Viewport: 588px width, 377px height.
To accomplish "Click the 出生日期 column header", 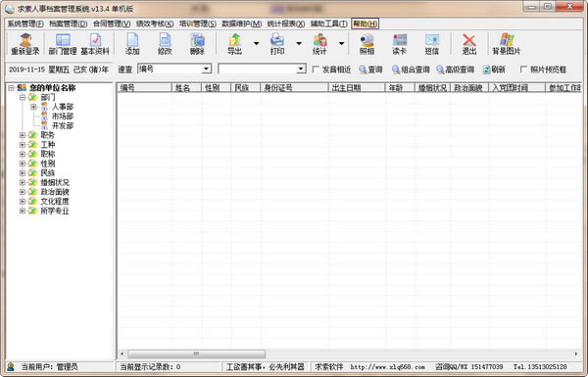I will [357, 88].
